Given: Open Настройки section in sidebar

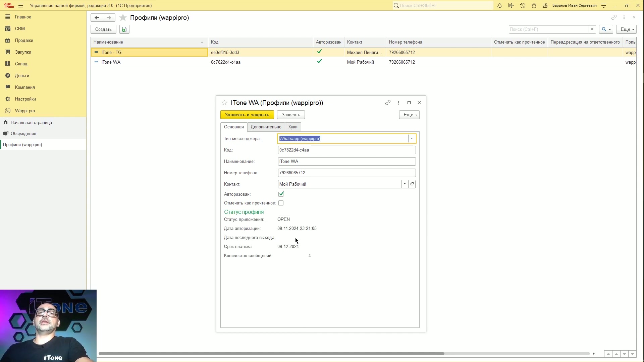Looking at the screenshot, I should tap(25, 99).
